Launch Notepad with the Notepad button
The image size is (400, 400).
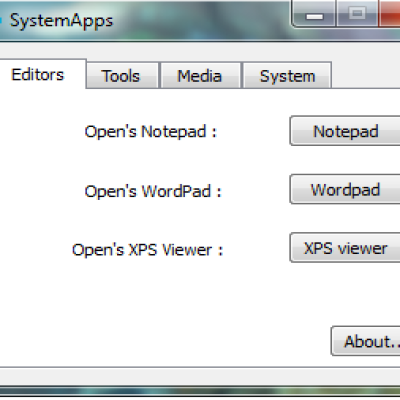[345, 131]
